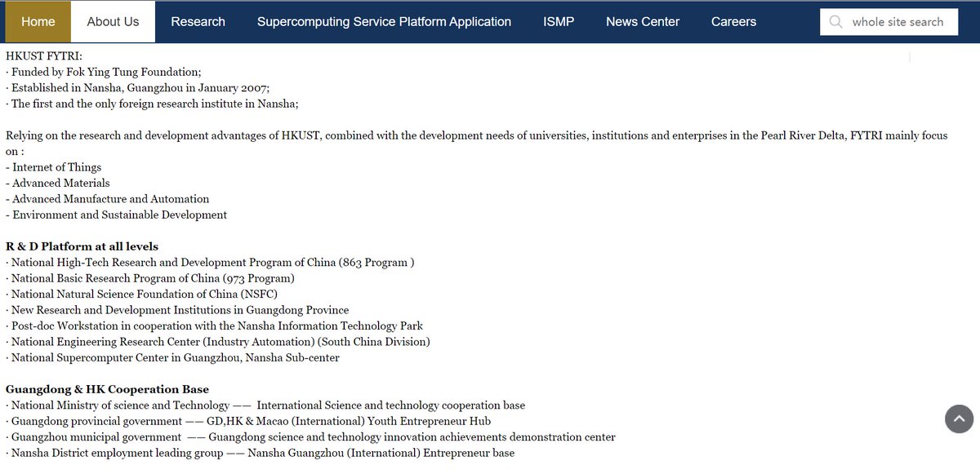The image size is (980, 474).
Task: Click 'New Research and Development Institutions in Guangdong' line
Action: [x=178, y=310]
